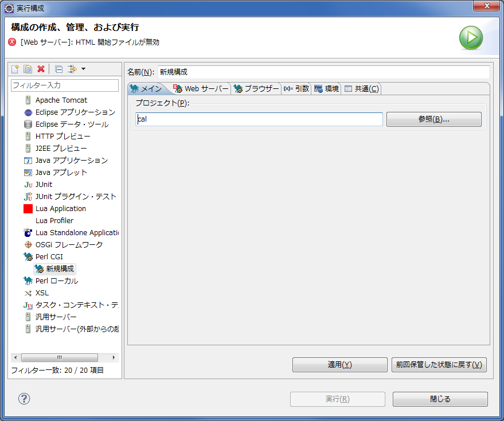
Task: Click the JUnit プラグイン・テスト icon
Action: pos(28,197)
